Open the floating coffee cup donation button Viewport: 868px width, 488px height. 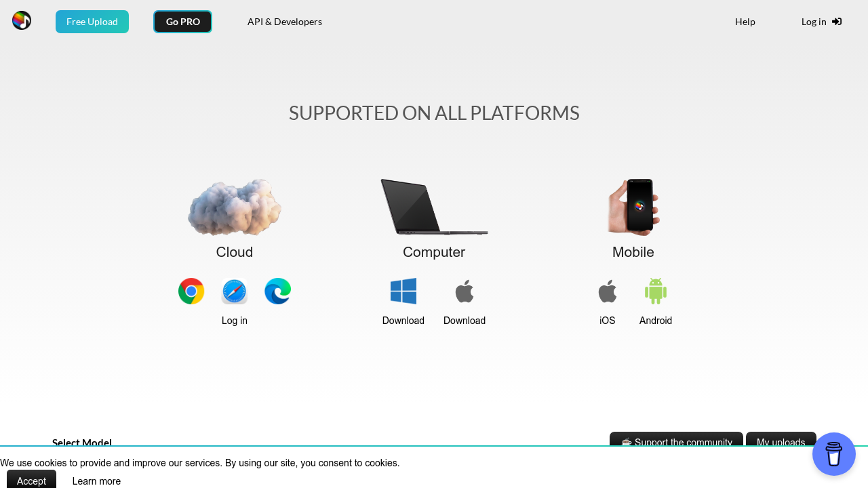(x=833, y=454)
